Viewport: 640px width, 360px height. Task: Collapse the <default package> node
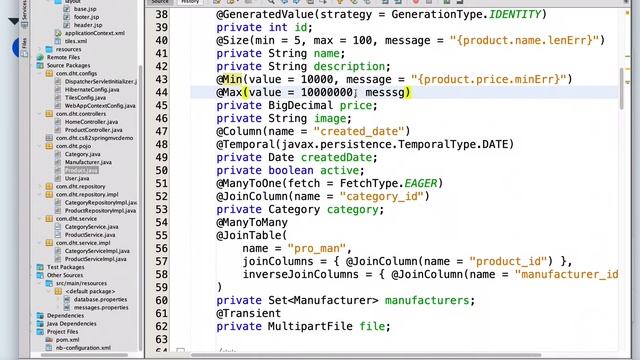[x=49, y=291]
